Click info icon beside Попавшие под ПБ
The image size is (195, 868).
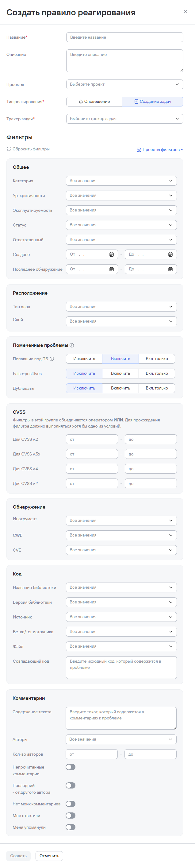pyautogui.click(x=52, y=358)
